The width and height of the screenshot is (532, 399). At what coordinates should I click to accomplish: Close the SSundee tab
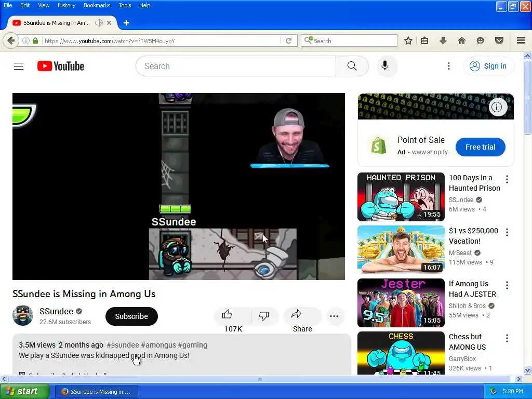(109, 23)
